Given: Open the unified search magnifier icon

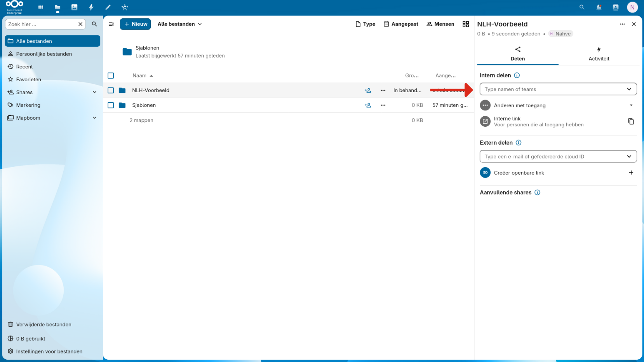Looking at the screenshot, I should tap(582, 7).
